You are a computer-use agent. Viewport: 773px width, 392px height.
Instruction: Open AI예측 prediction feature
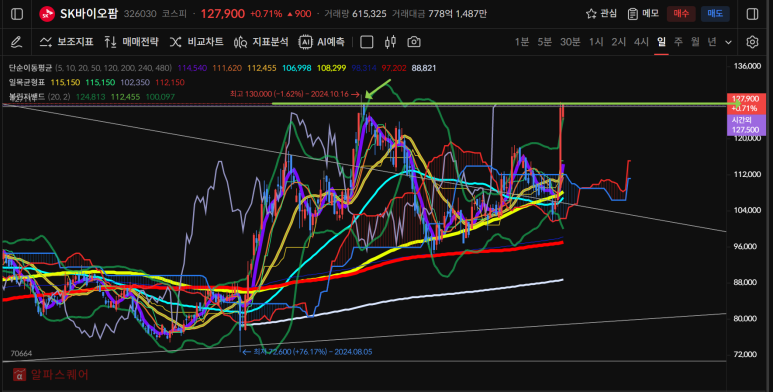[x=321, y=42]
